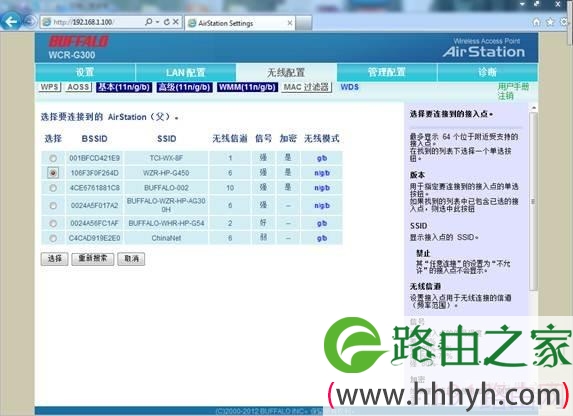Click the SSID column header
Viewport: 573px width, 416px height.
click(x=167, y=139)
